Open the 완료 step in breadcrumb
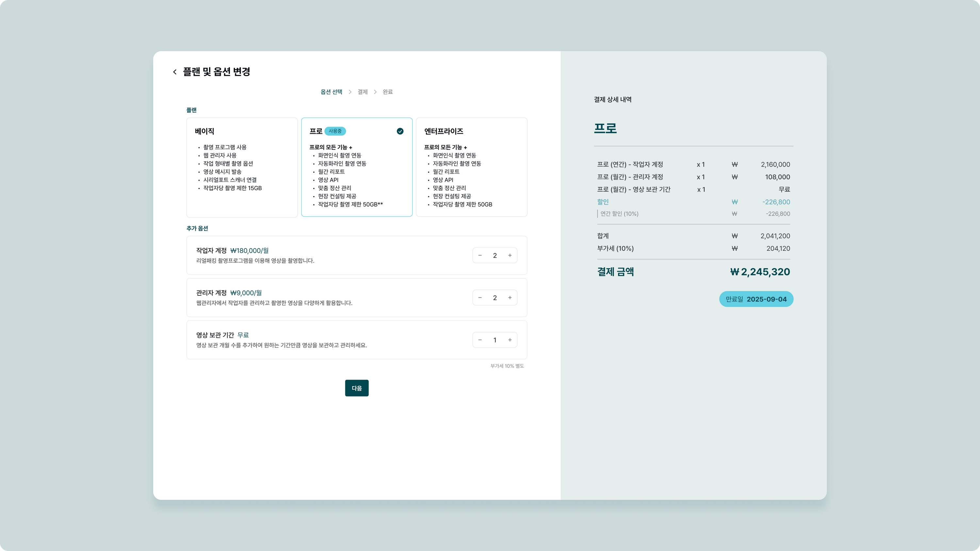The width and height of the screenshot is (980, 551). click(387, 92)
